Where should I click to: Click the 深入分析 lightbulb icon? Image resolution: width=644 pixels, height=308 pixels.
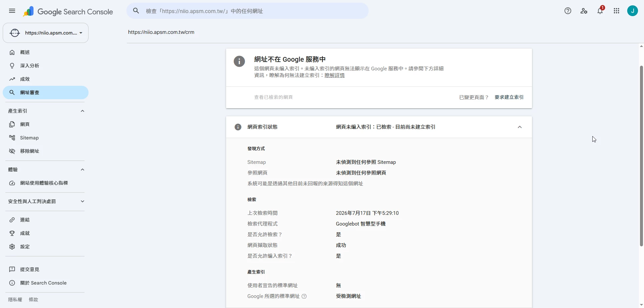pyautogui.click(x=12, y=66)
